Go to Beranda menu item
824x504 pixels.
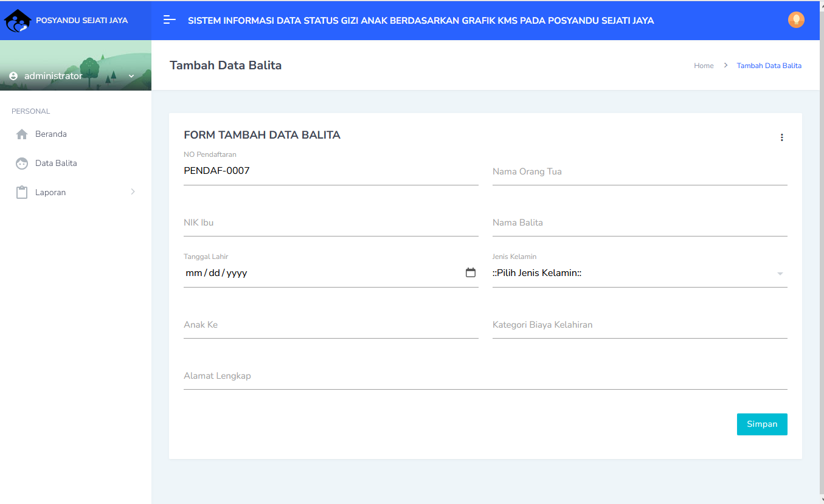point(51,134)
